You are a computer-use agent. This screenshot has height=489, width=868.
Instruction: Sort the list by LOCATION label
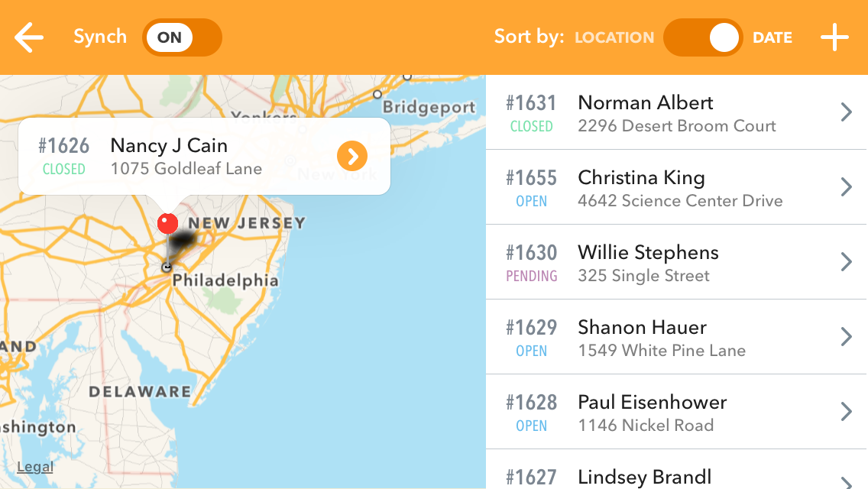coord(614,37)
